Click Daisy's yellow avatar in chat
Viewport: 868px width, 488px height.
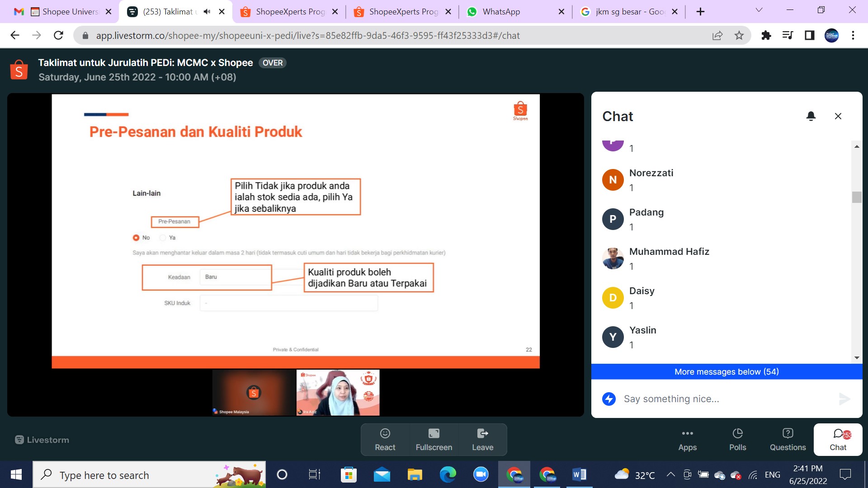(613, 298)
